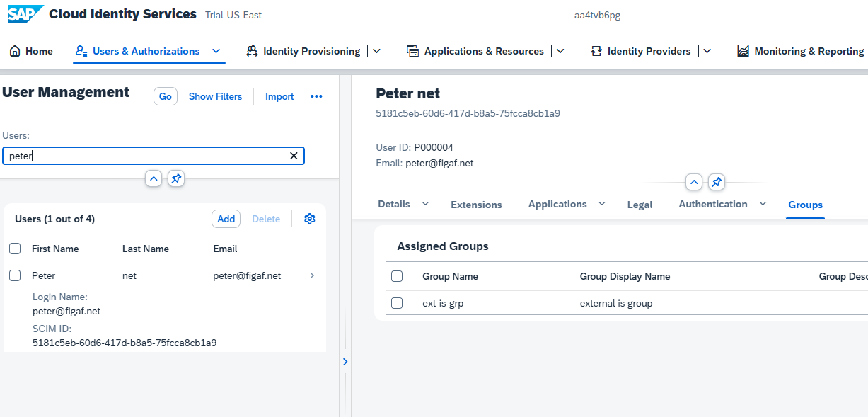
Task: Collapse the User Management header
Action: pyautogui.click(x=154, y=178)
